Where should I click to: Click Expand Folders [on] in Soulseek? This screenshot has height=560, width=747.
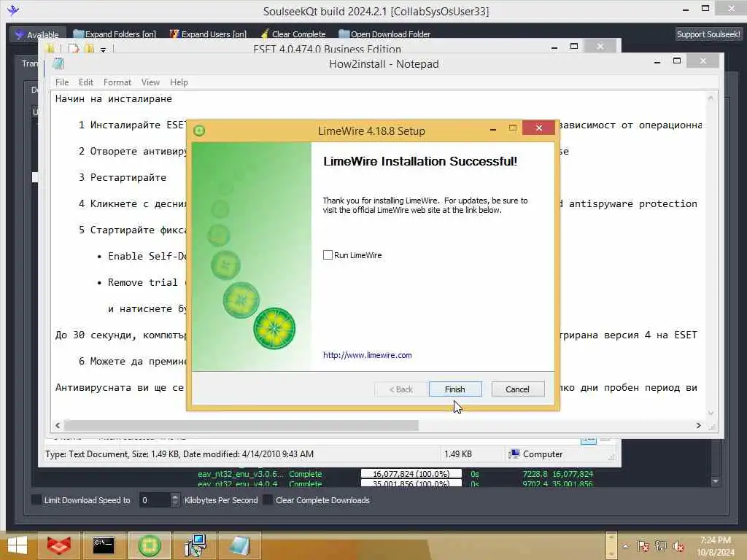pos(115,34)
